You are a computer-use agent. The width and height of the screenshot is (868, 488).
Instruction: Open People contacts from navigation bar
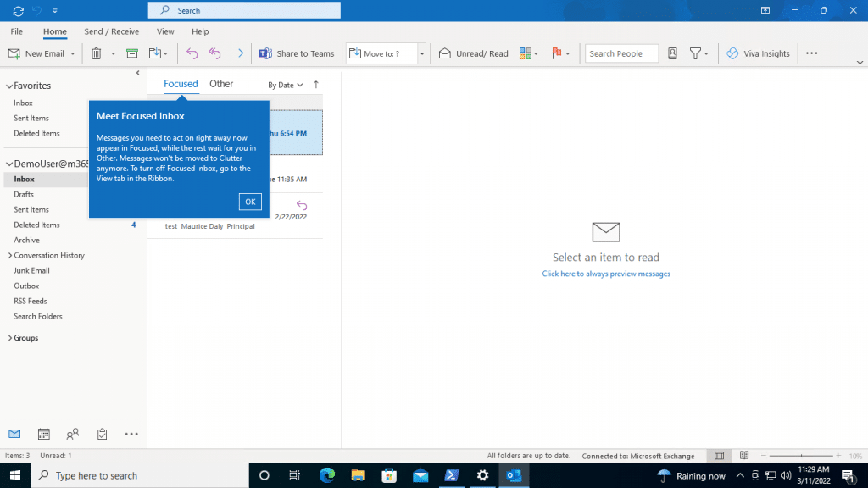tap(73, 435)
